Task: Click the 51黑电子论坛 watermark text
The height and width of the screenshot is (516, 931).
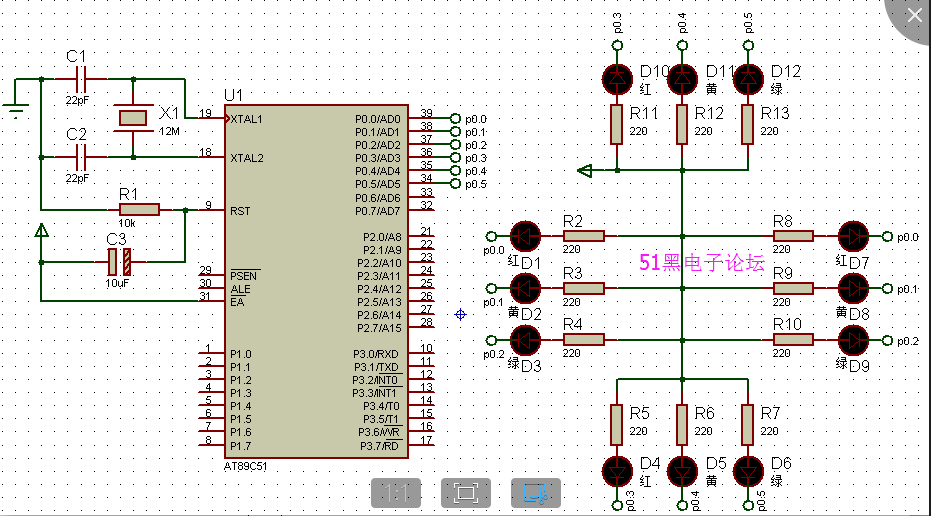Action: click(702, 262)
